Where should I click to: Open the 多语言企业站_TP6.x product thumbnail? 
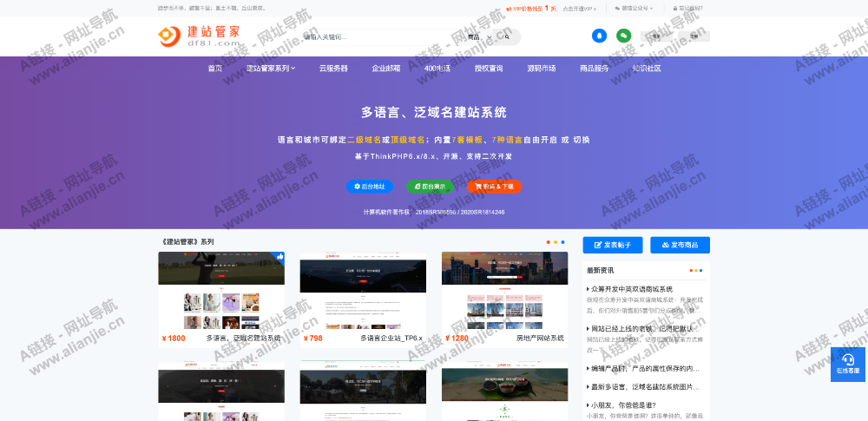pyautogui.click(x=363, y=291)
